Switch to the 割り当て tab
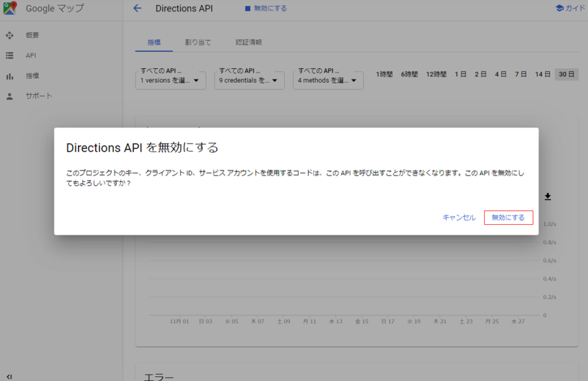The image size is (588, 381). (198, 43)
